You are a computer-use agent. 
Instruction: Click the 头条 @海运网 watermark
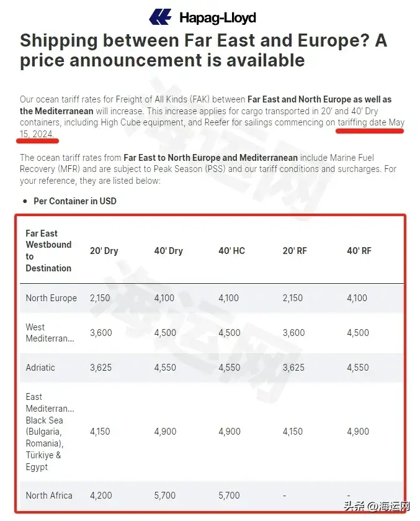coord(377,506)
